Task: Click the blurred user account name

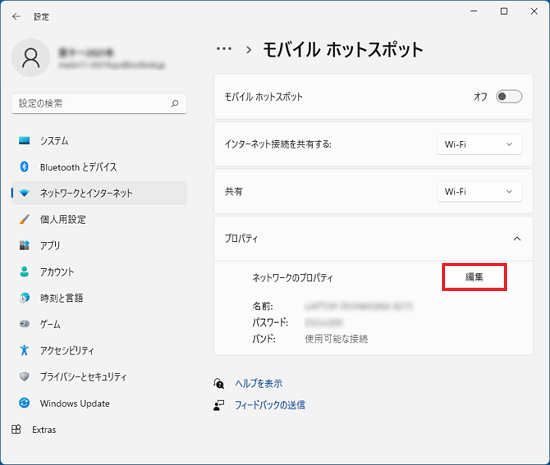Action: click(x=86, y=53)
